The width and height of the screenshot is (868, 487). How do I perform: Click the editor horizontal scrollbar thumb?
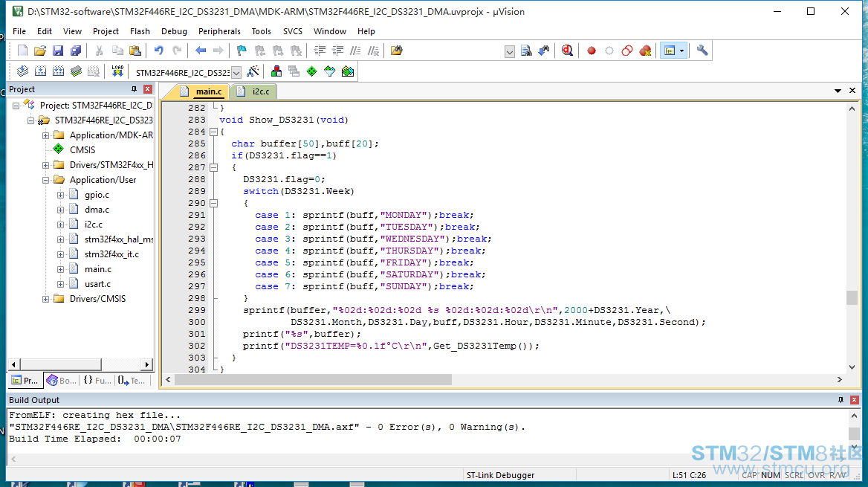click(313, 380)
